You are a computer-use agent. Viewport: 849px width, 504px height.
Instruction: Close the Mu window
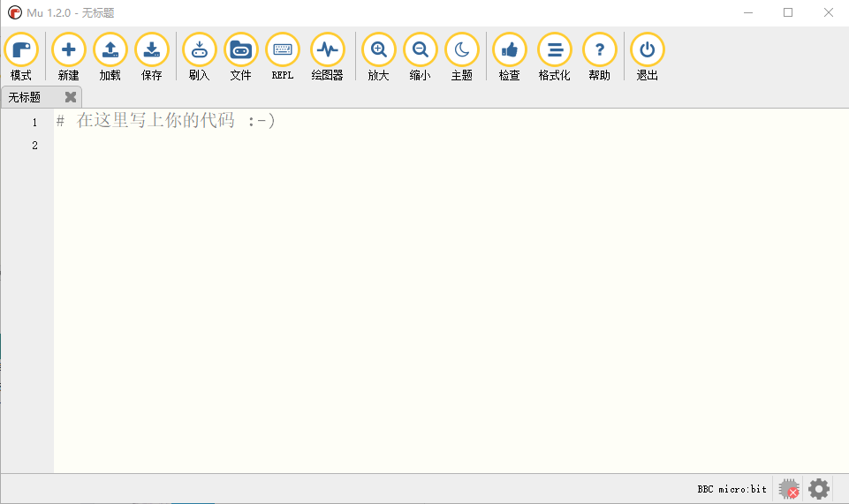pyautogui.click(x=829, y=12)
